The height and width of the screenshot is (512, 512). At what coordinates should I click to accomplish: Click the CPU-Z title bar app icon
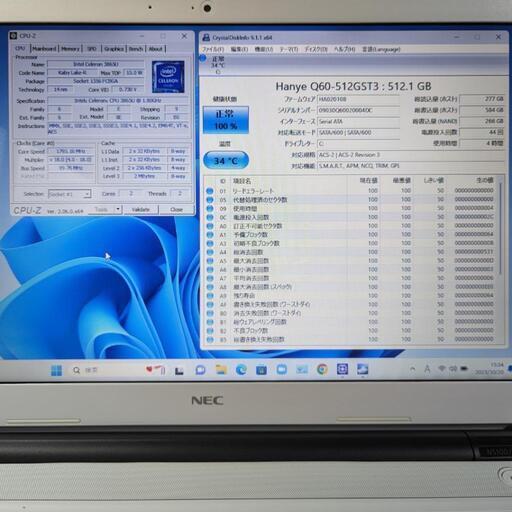coord(13,35)
